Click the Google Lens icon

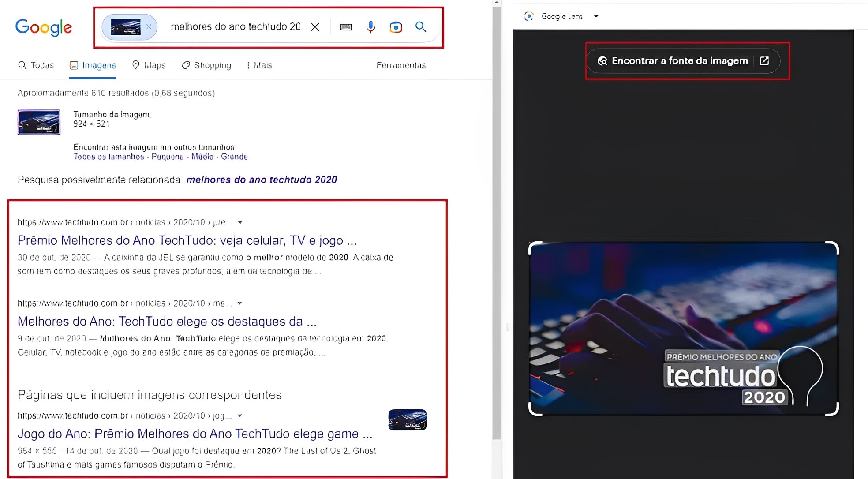pos(529,16)
